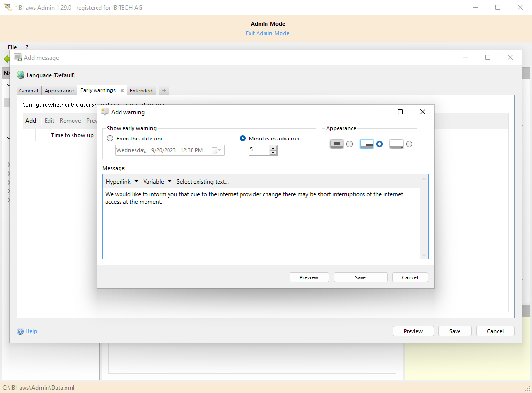Click the Exit Admin-Mode link
532x393 pixels.
267,33
